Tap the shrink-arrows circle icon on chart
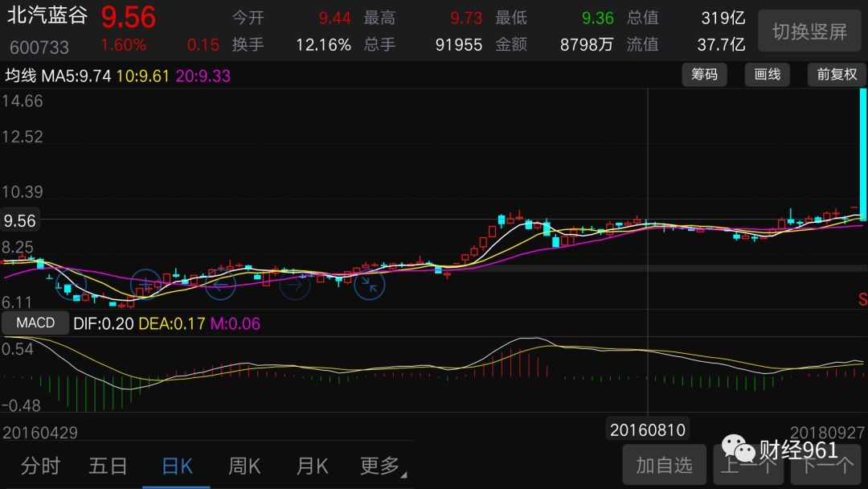868x489 pixels. [369, 285]
